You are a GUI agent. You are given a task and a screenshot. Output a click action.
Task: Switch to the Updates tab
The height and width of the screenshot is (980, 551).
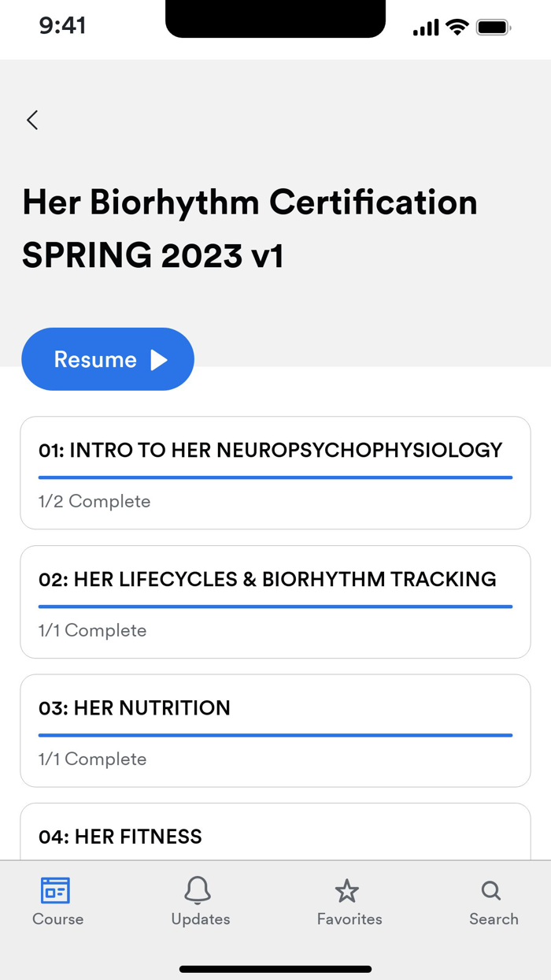(199, 901)
